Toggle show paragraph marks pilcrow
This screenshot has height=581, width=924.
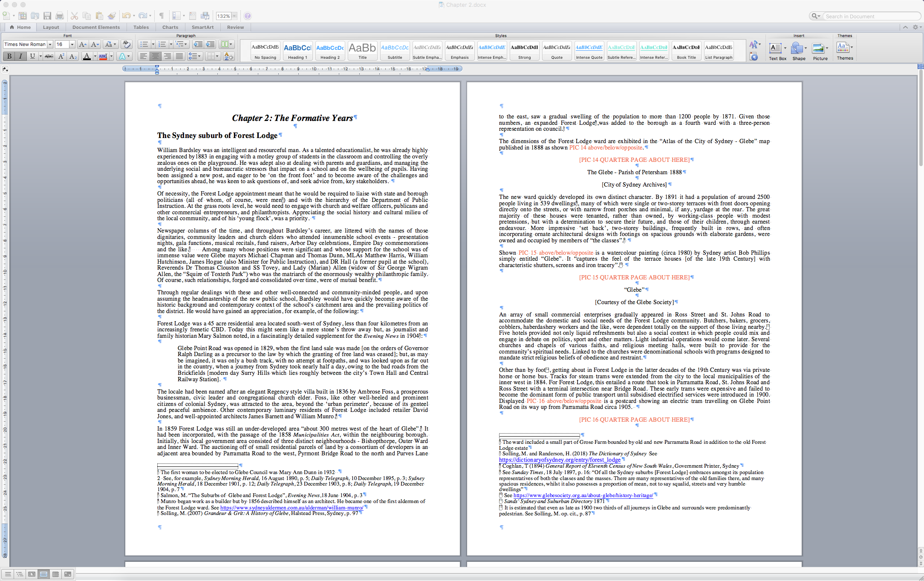pyautogui.click(x=162, y=16)
